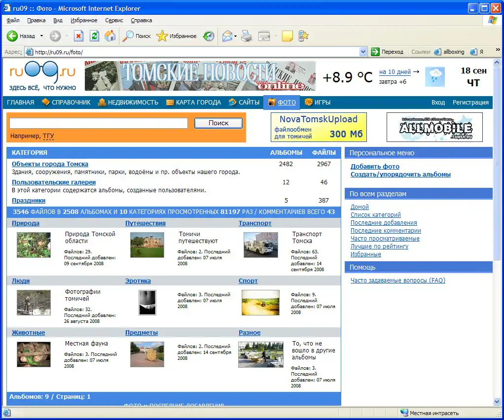
Task: Open the address bar URL dropdown
Action: point(363,52)
